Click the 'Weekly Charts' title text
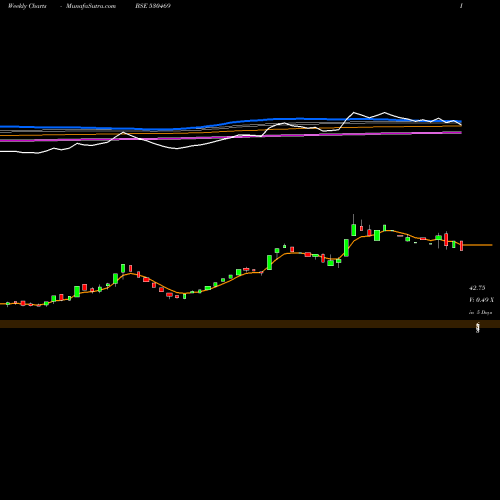 27,6
